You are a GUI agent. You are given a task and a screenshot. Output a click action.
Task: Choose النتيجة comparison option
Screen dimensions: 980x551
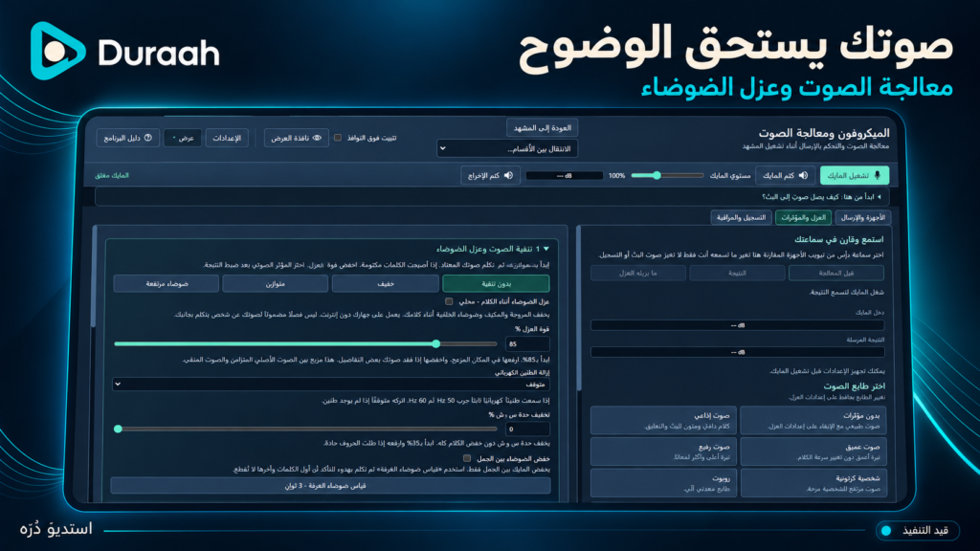[737, 273]
